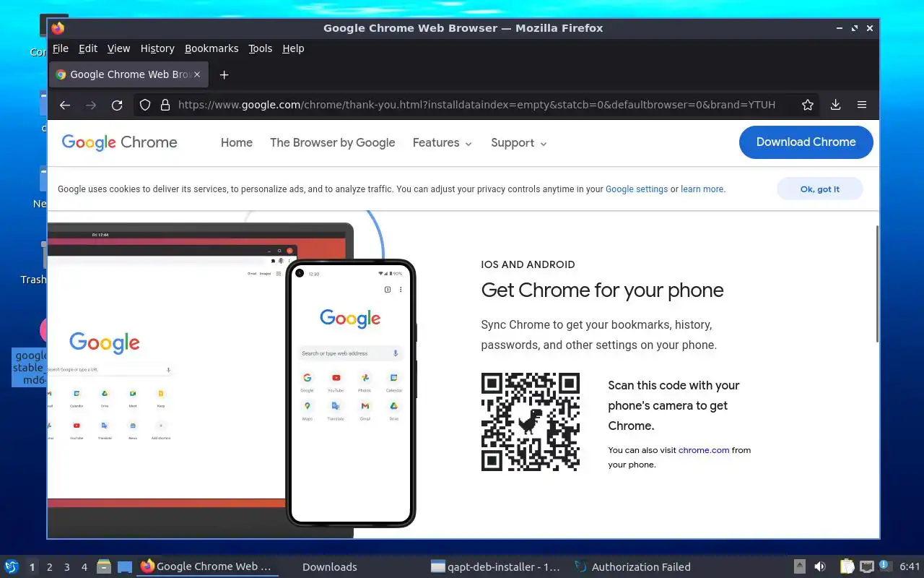Click the show desktop icon in taskbar
Image resolution: width=924 pixels, height=578 pixels.
(125, 566)
